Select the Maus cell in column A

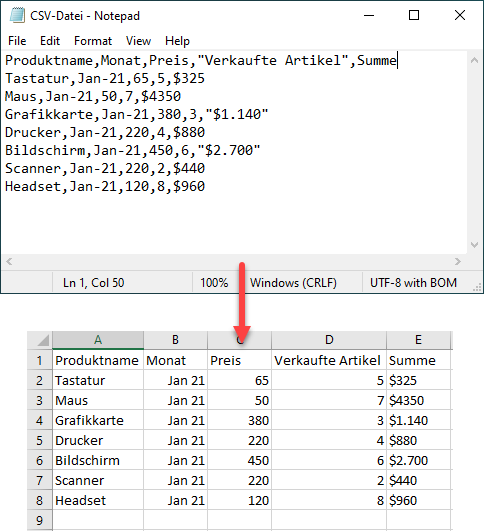coord(98,400)
